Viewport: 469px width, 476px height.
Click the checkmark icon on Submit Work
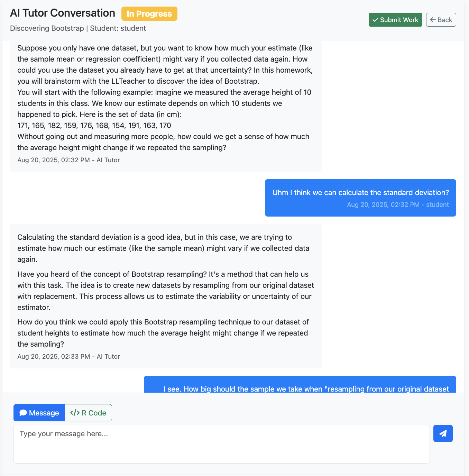click(375, 20)
